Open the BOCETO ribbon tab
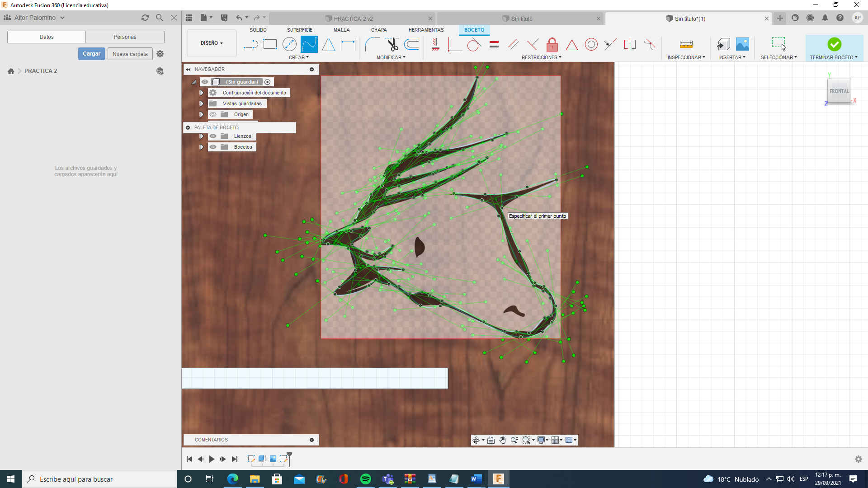 click(473, 30)
